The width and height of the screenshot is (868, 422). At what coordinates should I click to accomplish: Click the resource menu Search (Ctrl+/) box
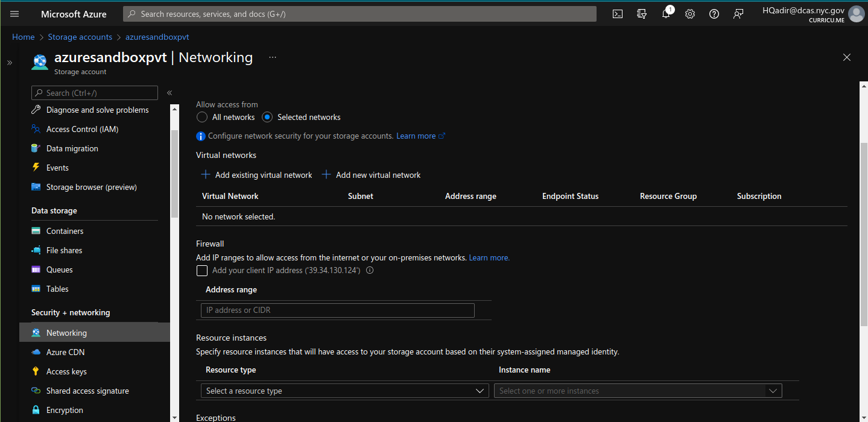point(95,93)
